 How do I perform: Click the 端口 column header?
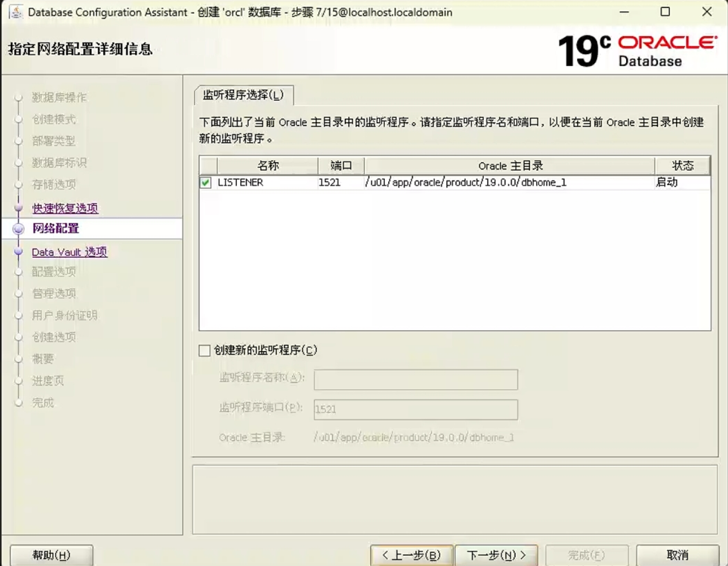coord(341,166)
